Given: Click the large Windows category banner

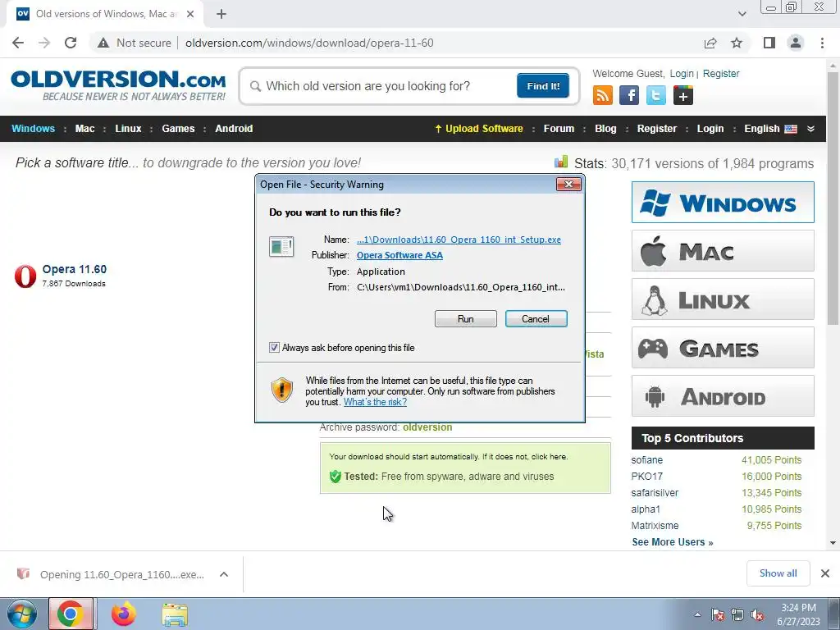Looking at the screenshot, I should [723, 202].
